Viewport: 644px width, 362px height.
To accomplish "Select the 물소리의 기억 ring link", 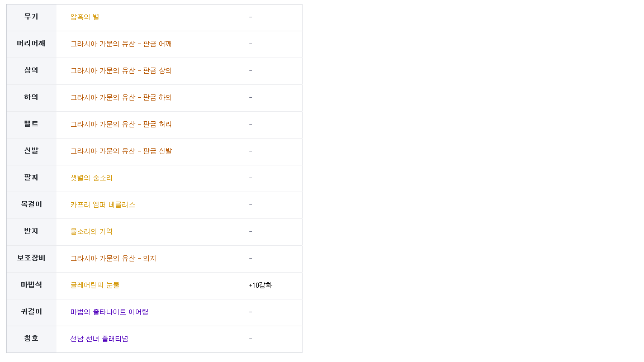I will (x=91, y=232).
